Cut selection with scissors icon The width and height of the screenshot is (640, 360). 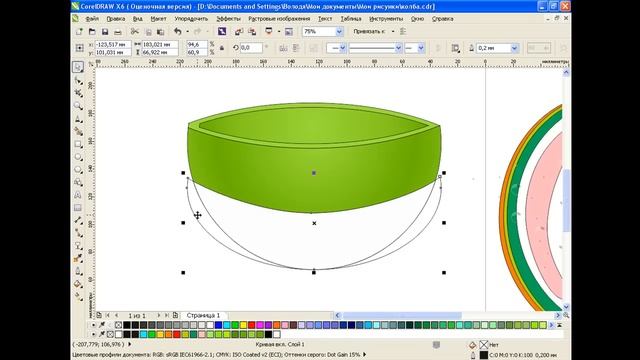click(134, 31)
